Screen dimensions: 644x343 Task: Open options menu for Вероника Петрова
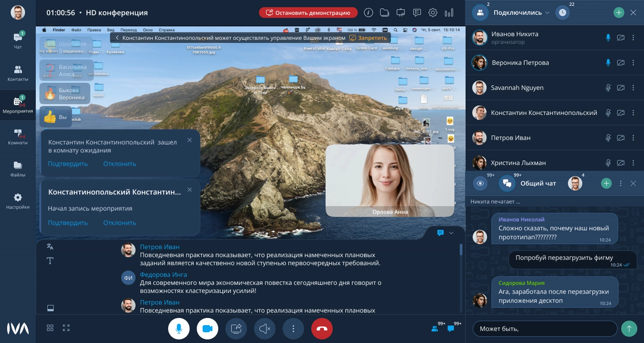tap(633, 63)
